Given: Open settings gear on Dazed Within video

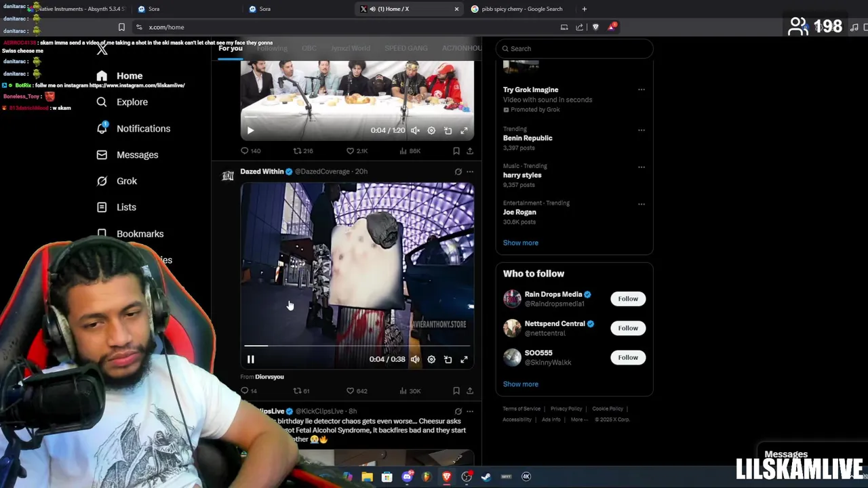Looking at the screenshot, I should (431, 359).
